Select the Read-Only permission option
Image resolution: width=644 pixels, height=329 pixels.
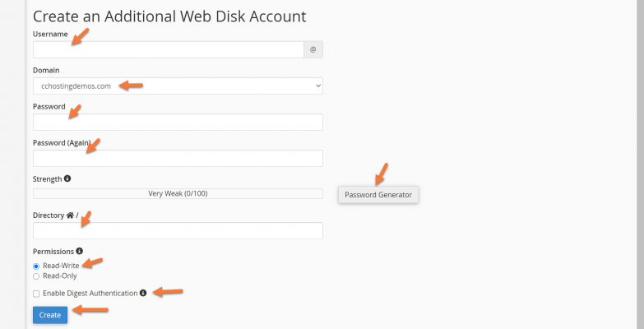36,276
